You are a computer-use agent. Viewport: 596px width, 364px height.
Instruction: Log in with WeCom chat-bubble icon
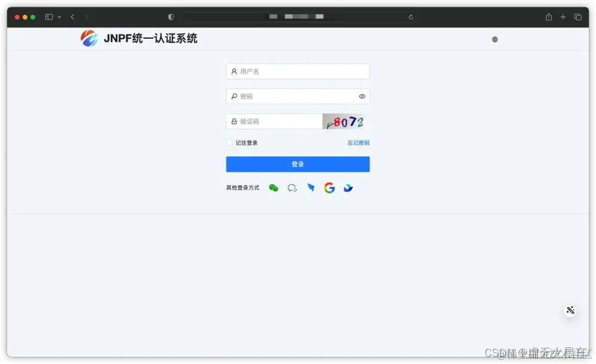point(292,188)
